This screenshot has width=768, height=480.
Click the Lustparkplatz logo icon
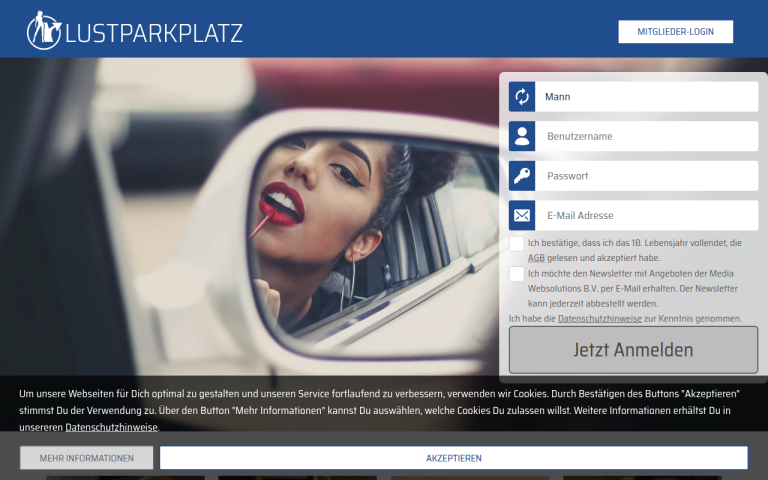coord(44,30)
